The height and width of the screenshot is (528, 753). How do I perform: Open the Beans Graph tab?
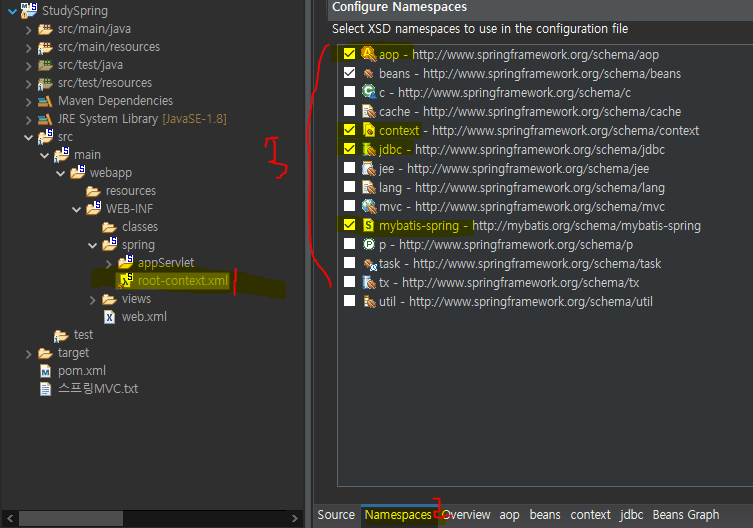tap(686, 515)
